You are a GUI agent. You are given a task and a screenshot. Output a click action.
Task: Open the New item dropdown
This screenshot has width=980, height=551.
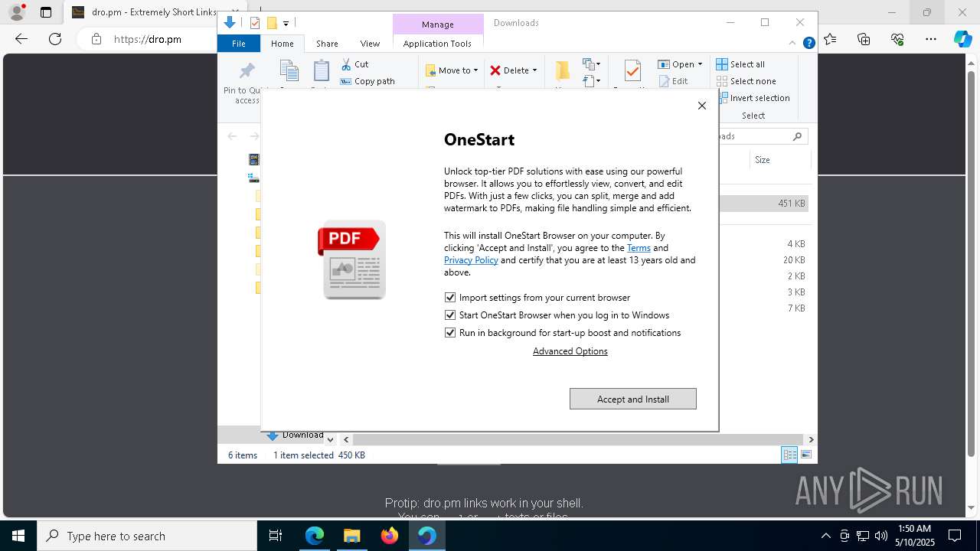coord(591,64)
